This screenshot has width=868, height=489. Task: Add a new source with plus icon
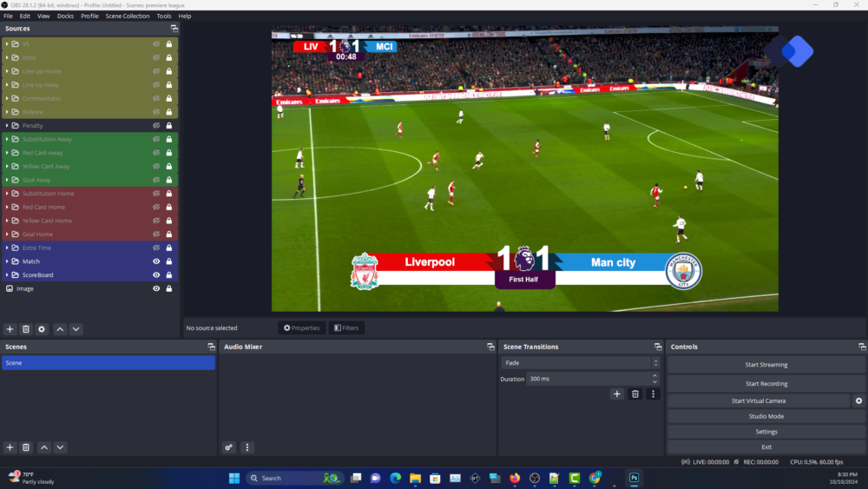coord(10,329)
